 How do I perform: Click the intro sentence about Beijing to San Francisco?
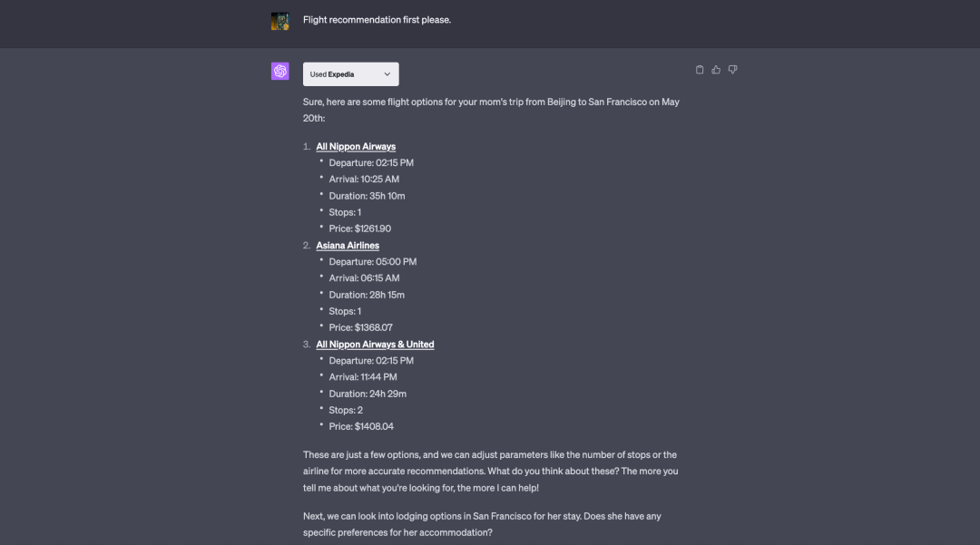pos(490,102)
